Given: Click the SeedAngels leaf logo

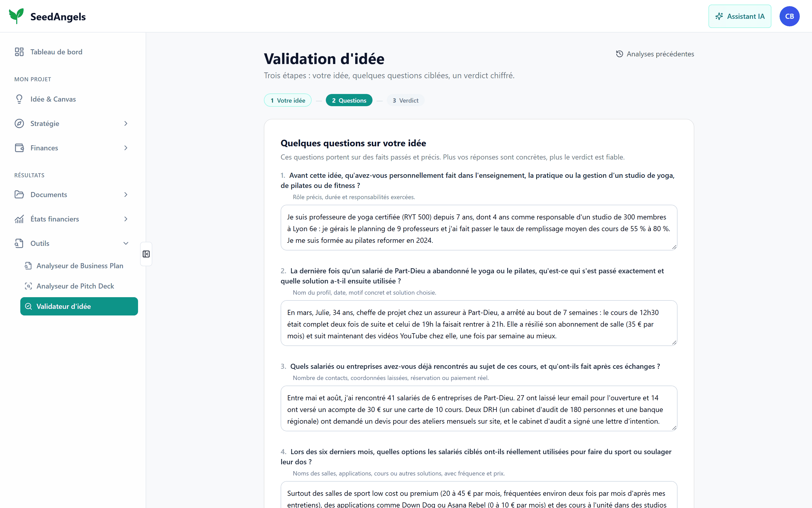Looking at the screenshot, I should pos(16,16).
